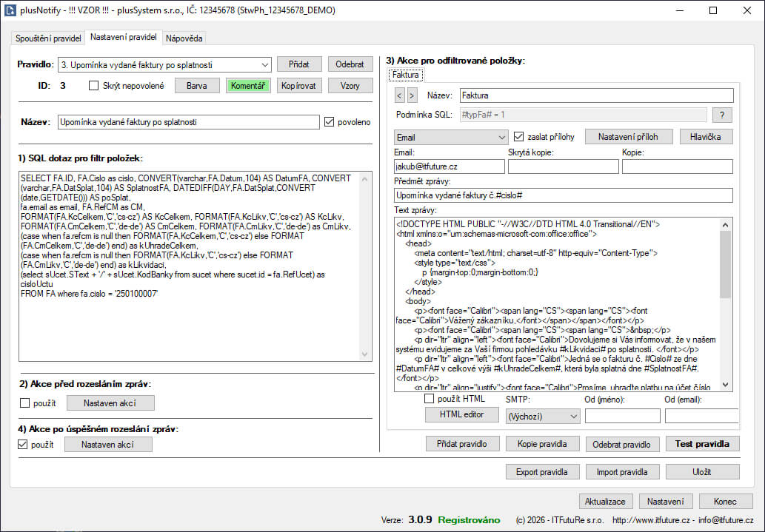Image resolution: width=765 pixels, height=532 pixels.
Task: Disable 'zaslat přílohy' checkbox
Action: point(519,137)
